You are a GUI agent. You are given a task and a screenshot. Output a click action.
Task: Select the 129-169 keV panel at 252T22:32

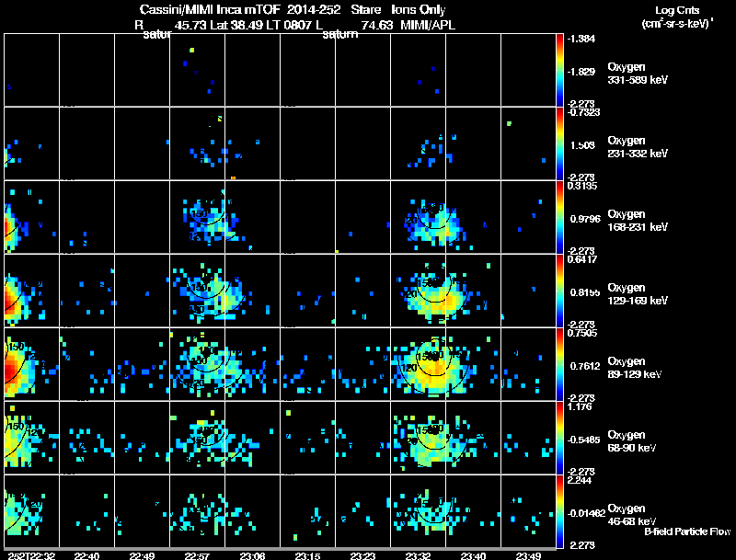[x=32, y=291]
